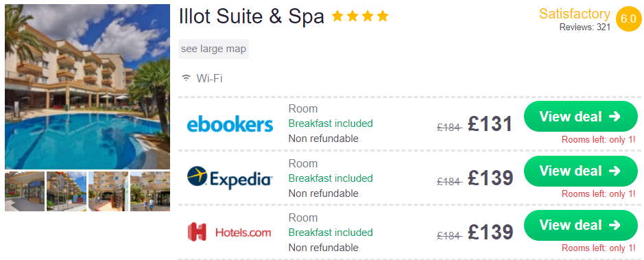Select the first small hotel thumbnail
Image resolution: width=644 pixels, height=260 pixels.
(25, 191)
